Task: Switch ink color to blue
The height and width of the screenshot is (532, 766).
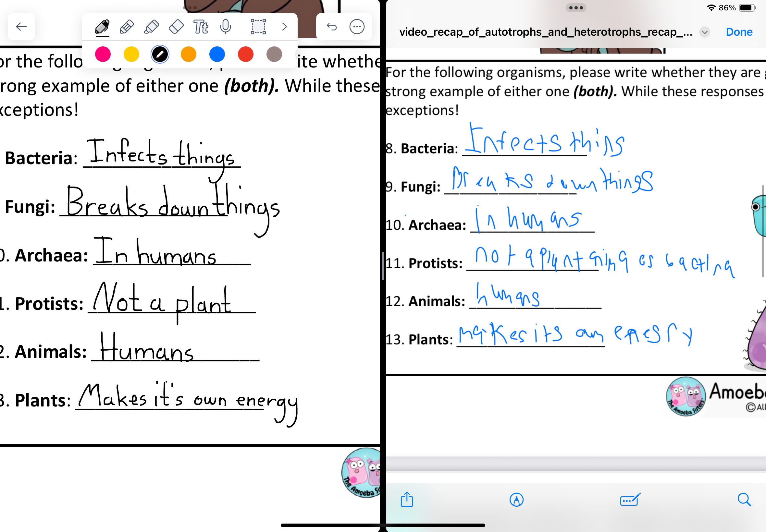Action: click(217, 54)
